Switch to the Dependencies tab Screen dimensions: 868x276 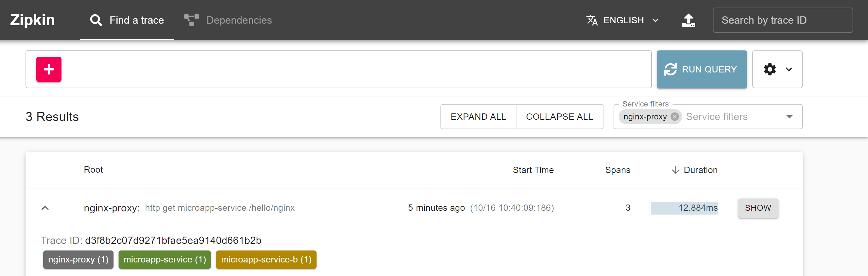228,20
